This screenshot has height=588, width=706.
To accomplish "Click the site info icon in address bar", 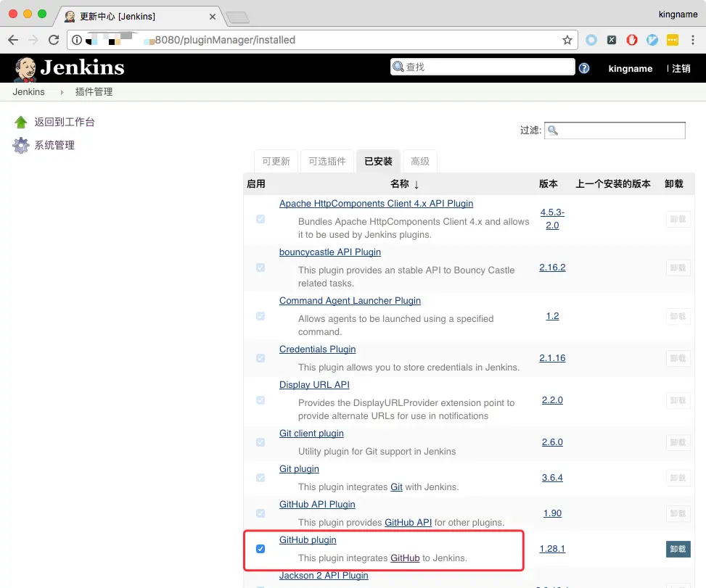I will [77, 40].
